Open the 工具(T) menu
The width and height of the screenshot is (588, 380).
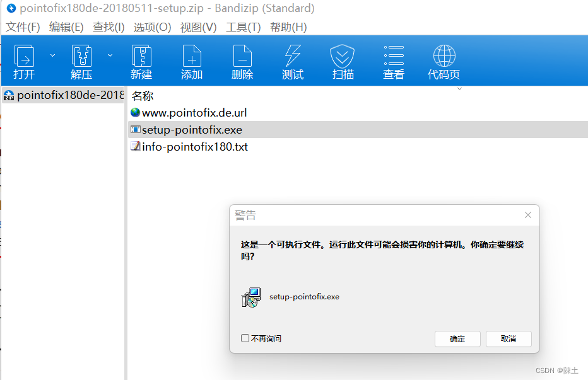click(x=244, y=27)
